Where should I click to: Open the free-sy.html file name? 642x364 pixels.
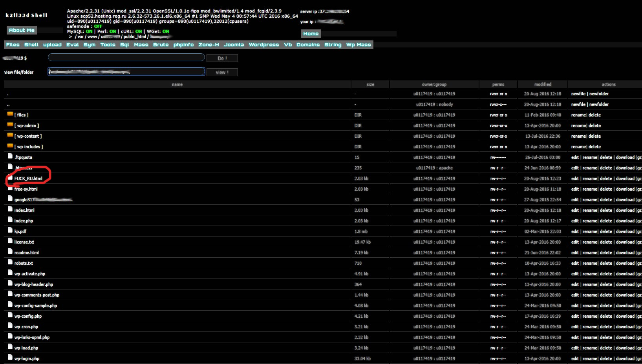26,189
